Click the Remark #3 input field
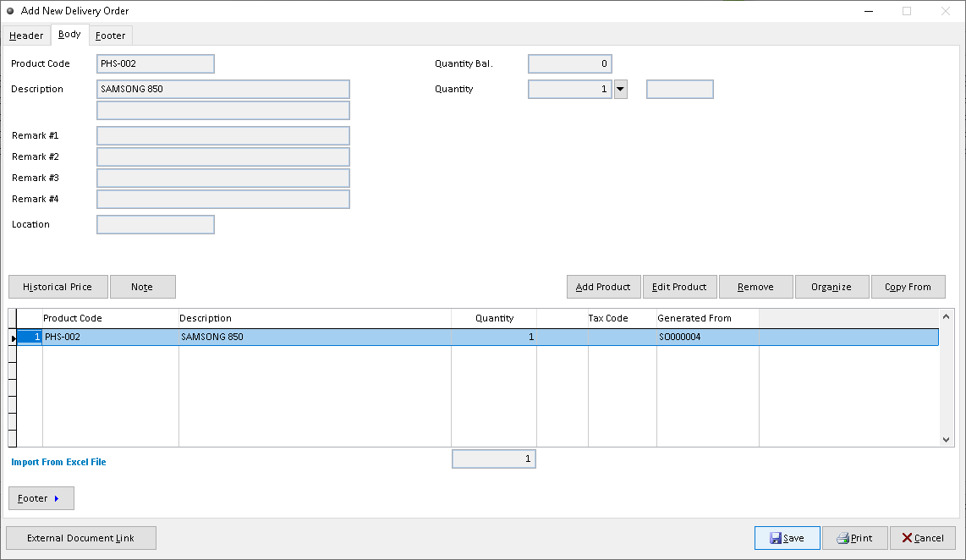966x560 pixels. [223, 178]
